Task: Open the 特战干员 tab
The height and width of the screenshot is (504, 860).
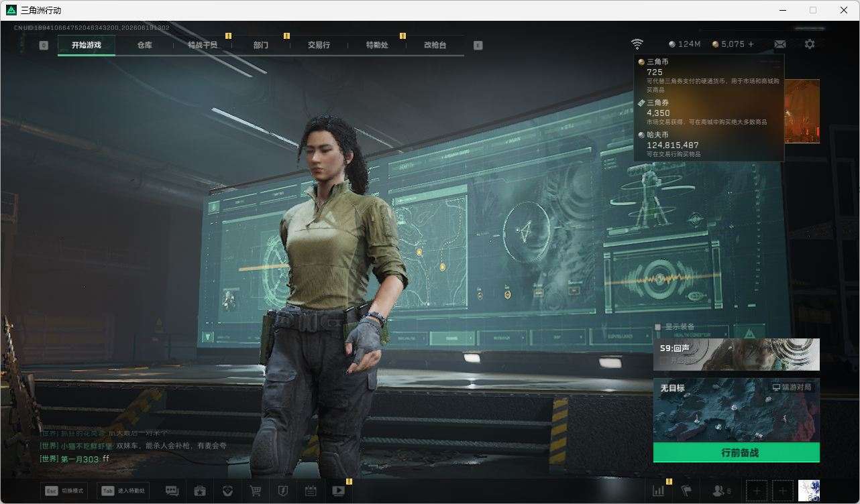Action: 203,45
